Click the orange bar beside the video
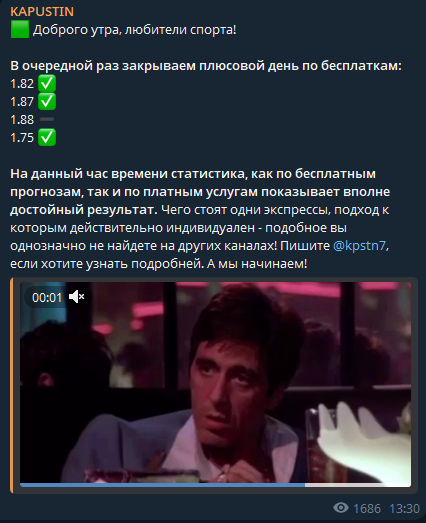The image size is (426, 523). [x=12, y=385]
